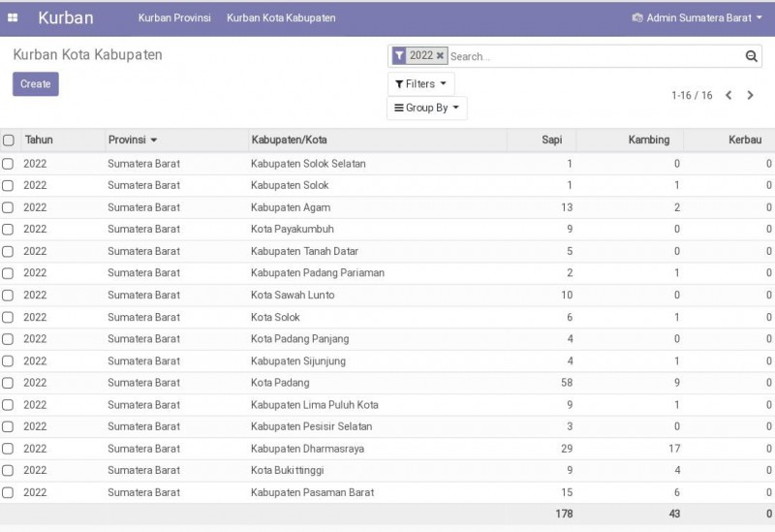Expand the Admin Sumatera Barat user menu

(x=697, y=17)
